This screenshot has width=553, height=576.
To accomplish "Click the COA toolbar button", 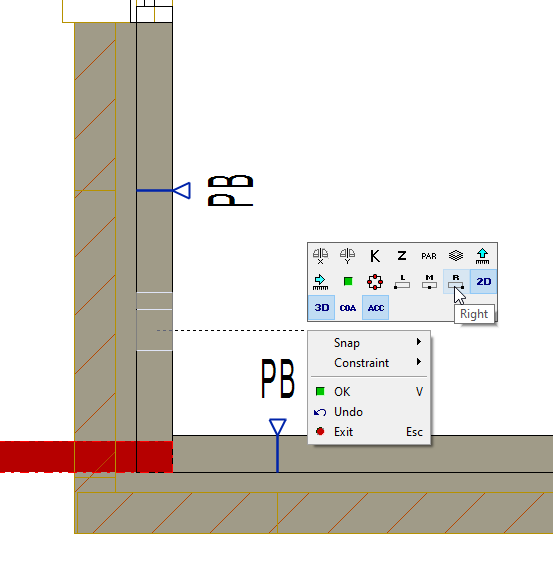I will tap(348, 308).
